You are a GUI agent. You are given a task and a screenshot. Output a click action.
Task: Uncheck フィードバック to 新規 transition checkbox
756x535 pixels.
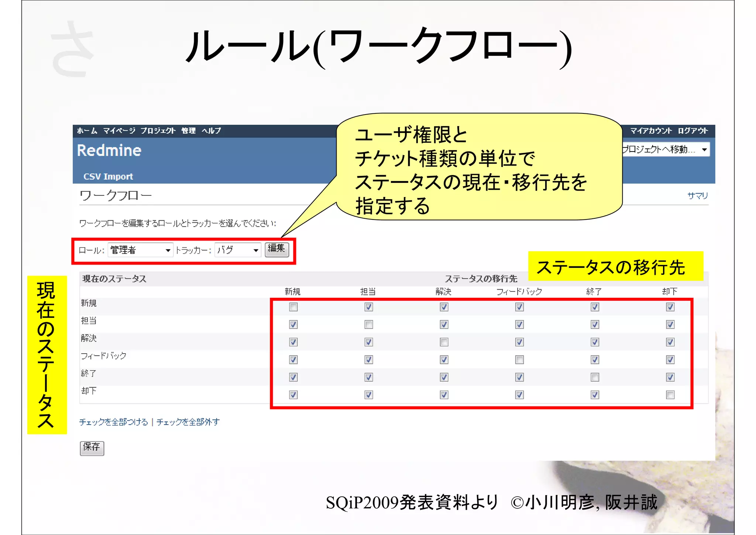tap(293, 359)
